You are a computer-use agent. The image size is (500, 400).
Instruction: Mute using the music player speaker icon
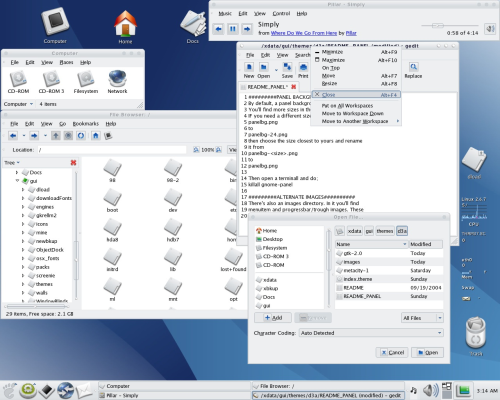(490, 29)
